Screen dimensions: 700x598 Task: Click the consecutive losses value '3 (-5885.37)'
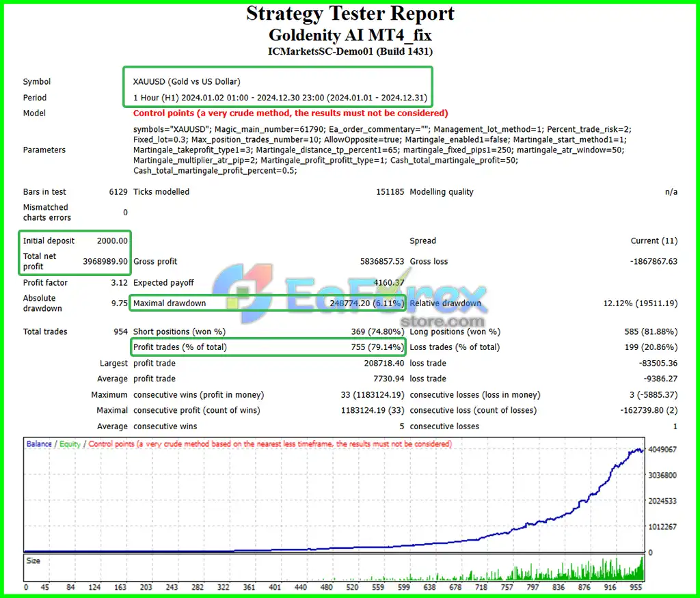[x=654, y=395]
